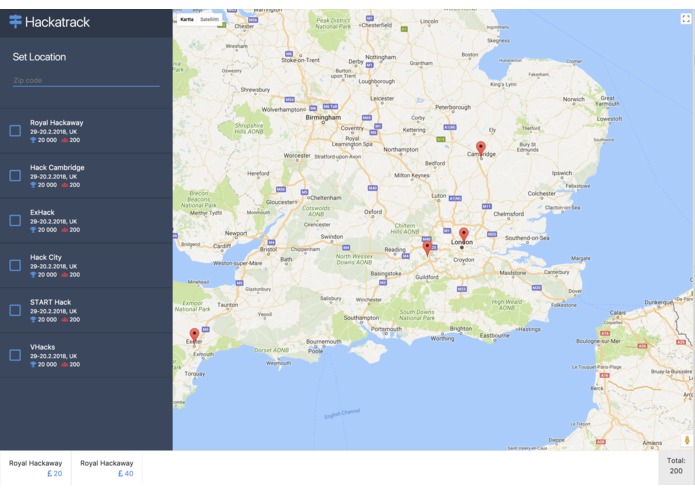The width and height of the screenshot is (695, 494).
Task: Click the Birmingham label on the map
Action: tap(323, 117)
